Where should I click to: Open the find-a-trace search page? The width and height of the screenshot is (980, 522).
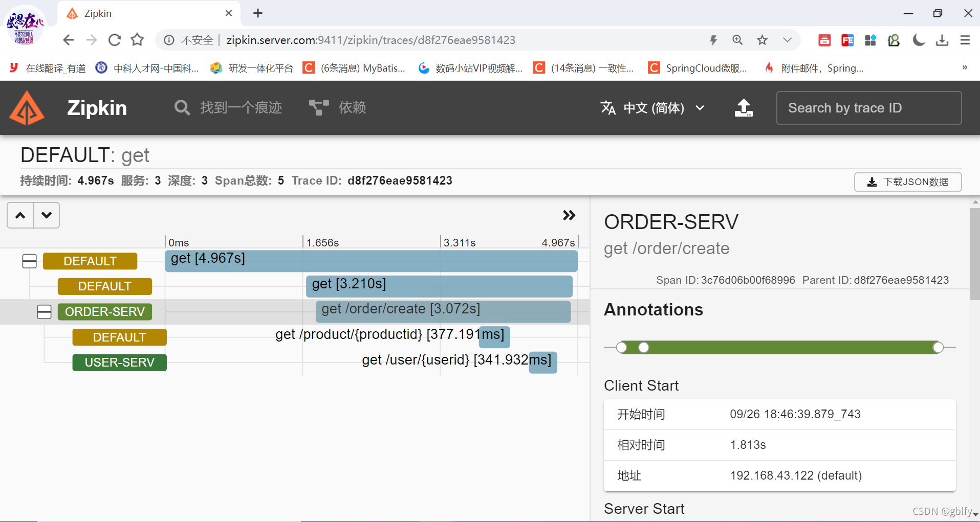228,108
